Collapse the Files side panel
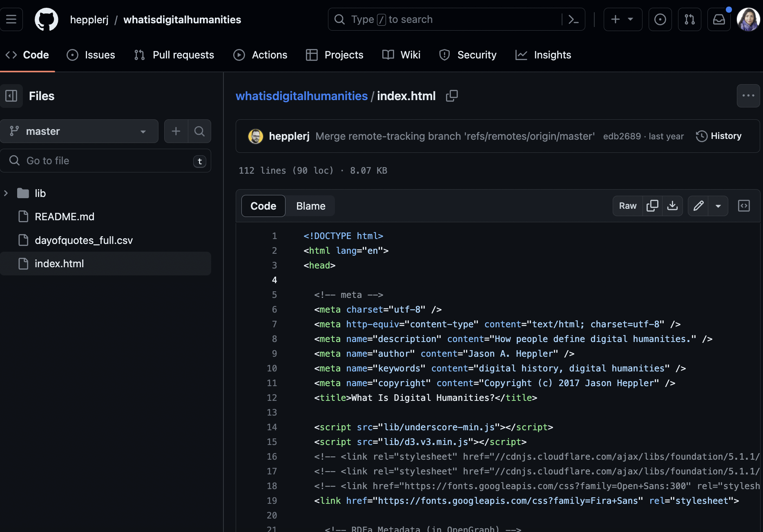The image size is (763, 532). (11, 96)
